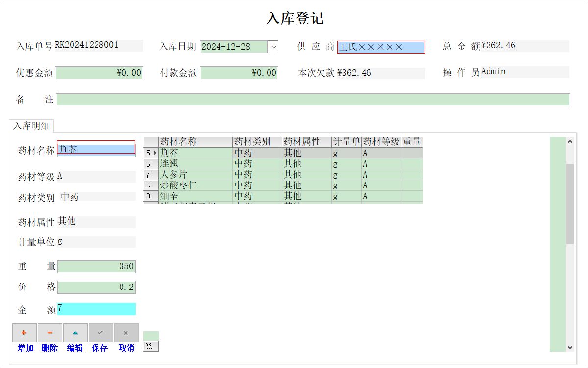Click the 药材名称 column header
The width and height of the screenshot is (588, 368).
[x=196, y=142]
